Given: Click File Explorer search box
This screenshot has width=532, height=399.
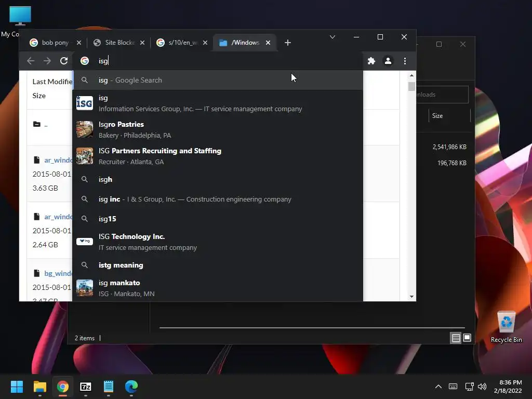Looking at the screenshot, I should coord(442,95).
